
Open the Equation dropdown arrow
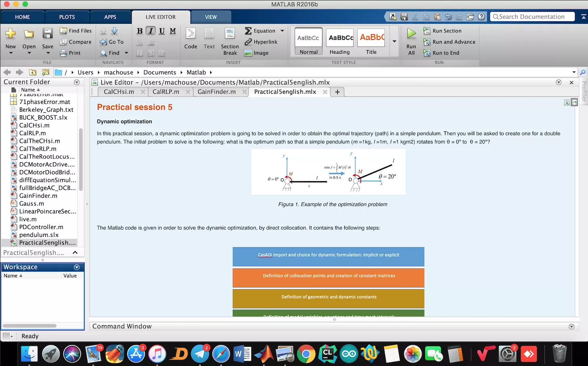pyautogui.click(x=282, y=31)
